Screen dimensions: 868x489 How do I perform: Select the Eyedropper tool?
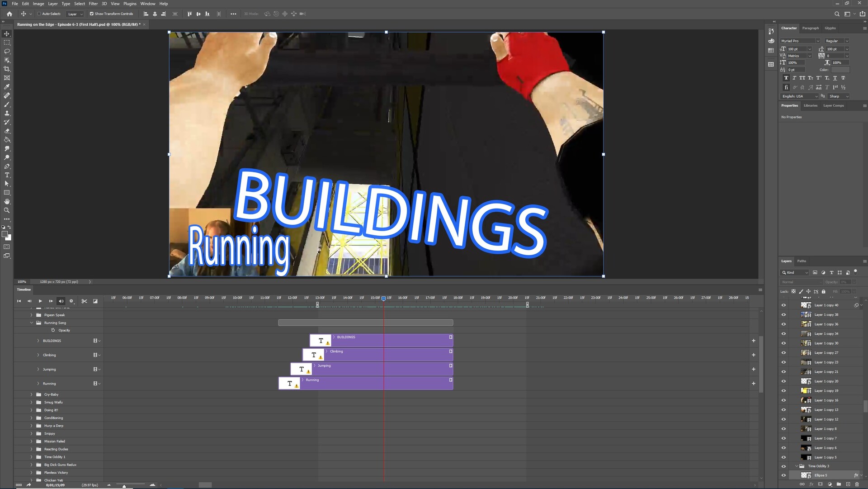(x=7, y=86)
